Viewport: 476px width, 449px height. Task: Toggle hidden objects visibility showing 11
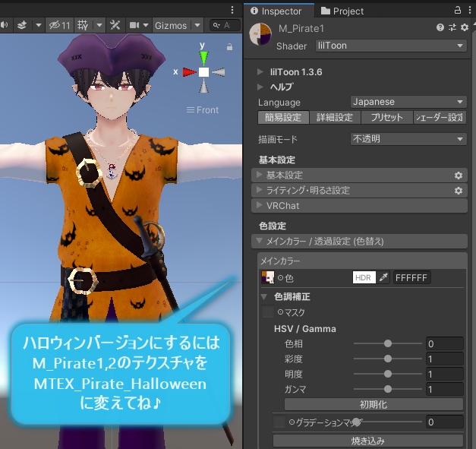point(59,25)
